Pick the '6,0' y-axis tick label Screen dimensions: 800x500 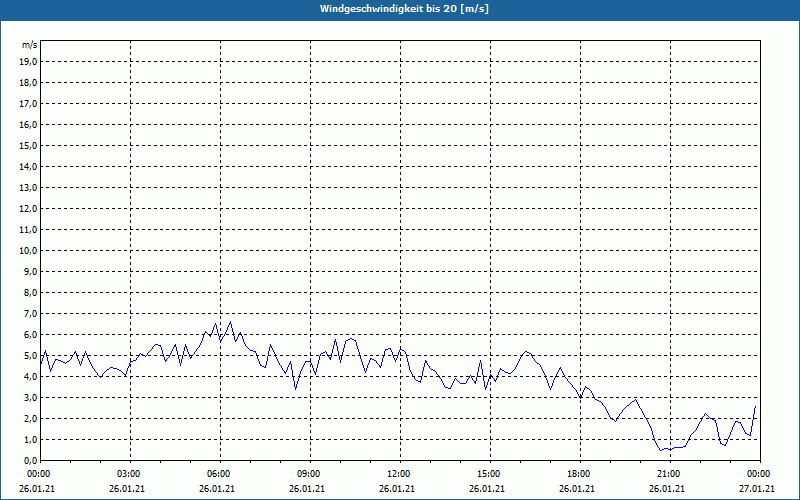(x=30, y=335)
